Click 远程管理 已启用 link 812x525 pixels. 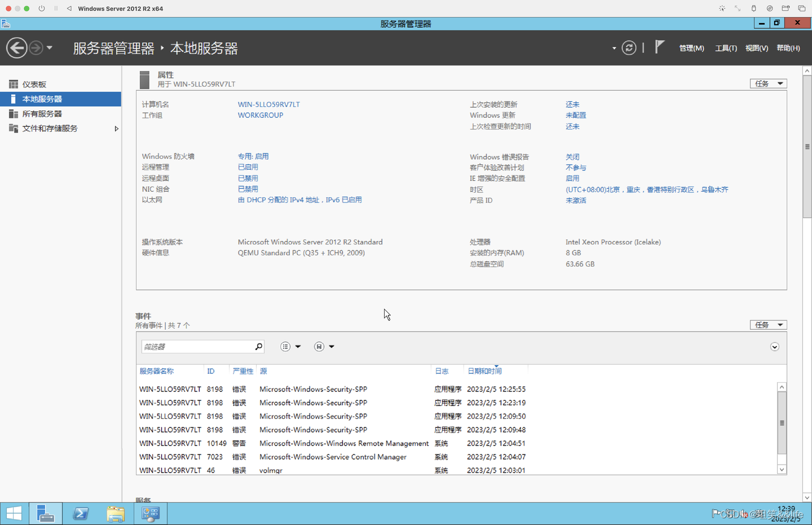(x=248, y=167)
